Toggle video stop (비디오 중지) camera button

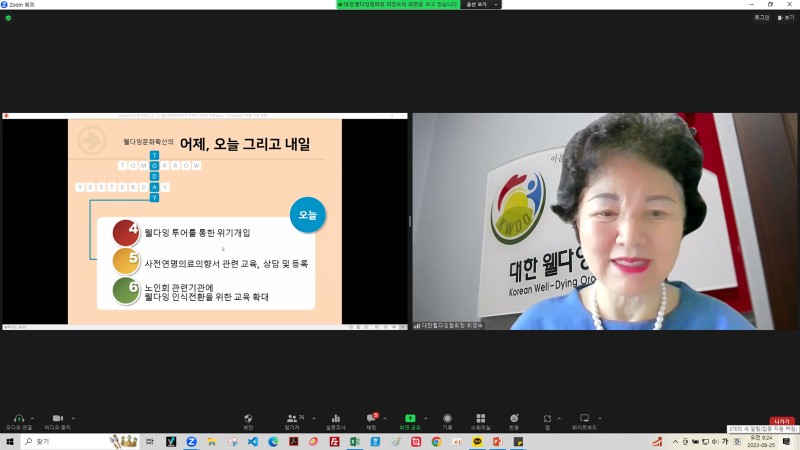click(x=57, y=419)
